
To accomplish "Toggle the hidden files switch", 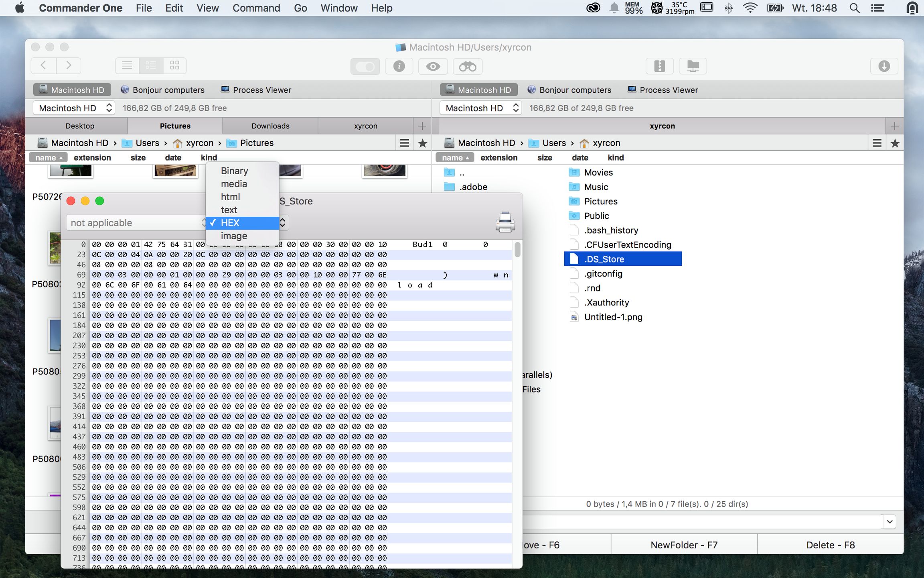I will [365, 66].
